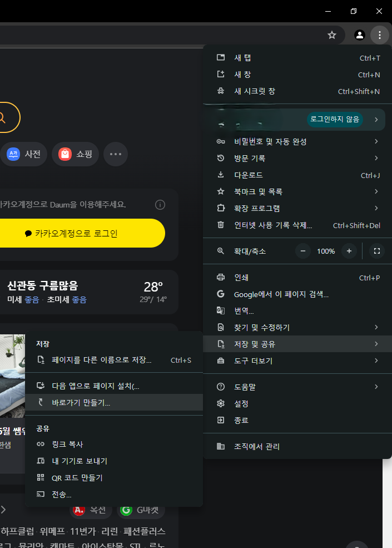Expand 확장 프로그램 submenu arrow
The width and height of the screenshot is (392, 548).
376,208
